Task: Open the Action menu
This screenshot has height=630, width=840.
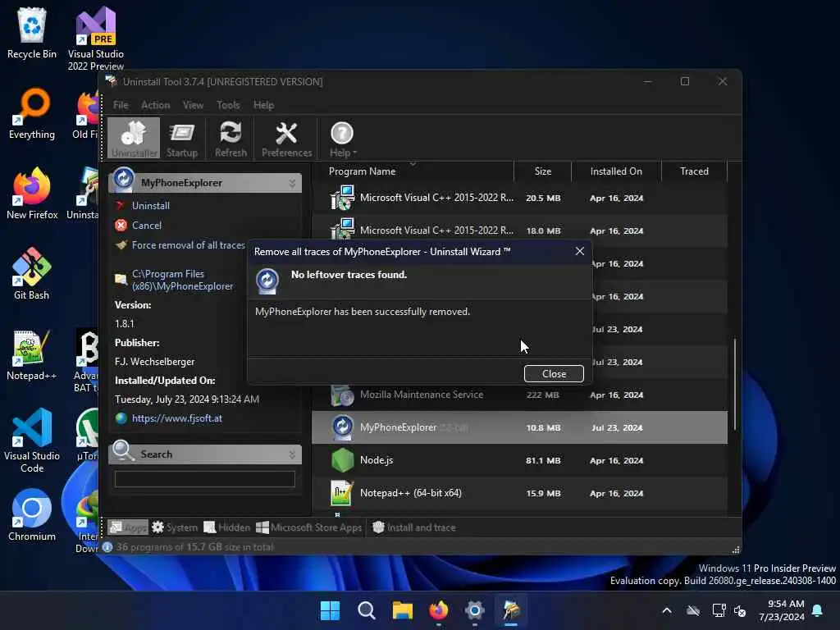Action: click(x=155, y=105)
